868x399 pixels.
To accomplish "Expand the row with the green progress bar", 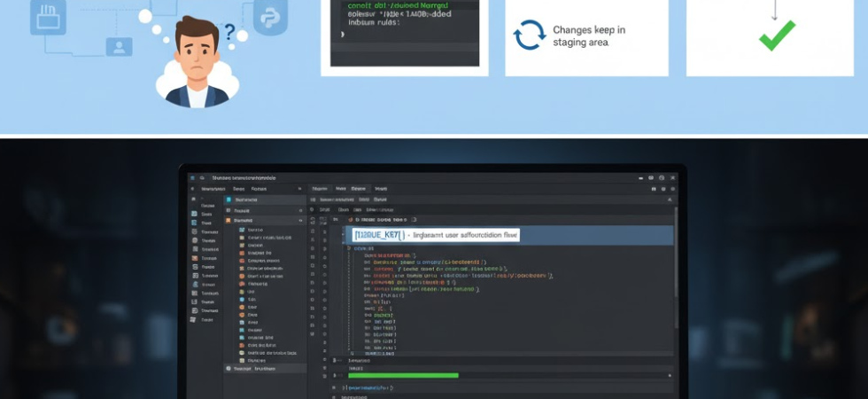I will (335, 375).
